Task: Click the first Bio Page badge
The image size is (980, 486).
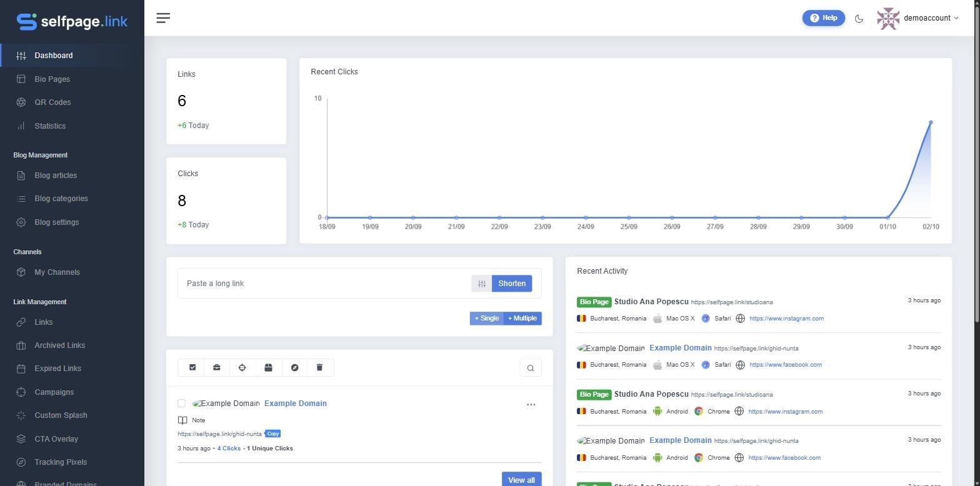Action: pyautogui.click(x=594, y=302)
